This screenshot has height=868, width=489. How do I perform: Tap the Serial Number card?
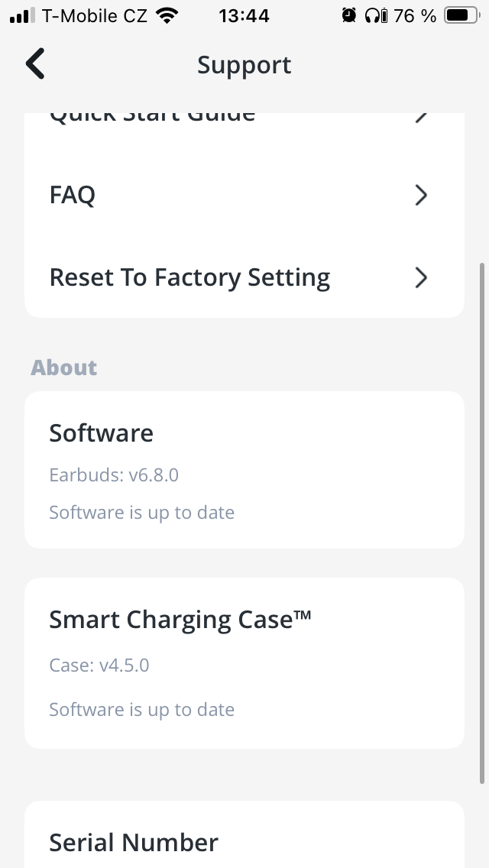244,840
